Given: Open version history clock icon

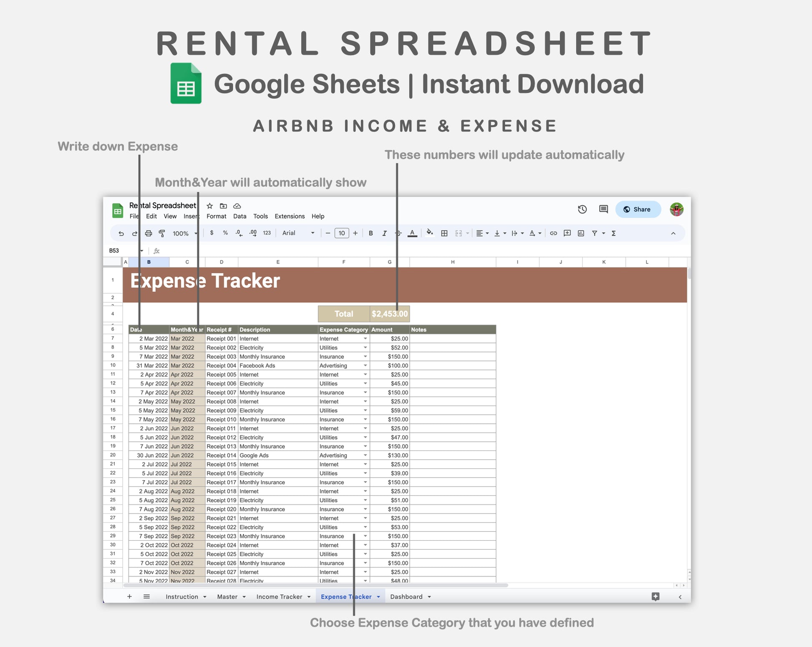Looking at the screenshot, I should click(582, 209).
